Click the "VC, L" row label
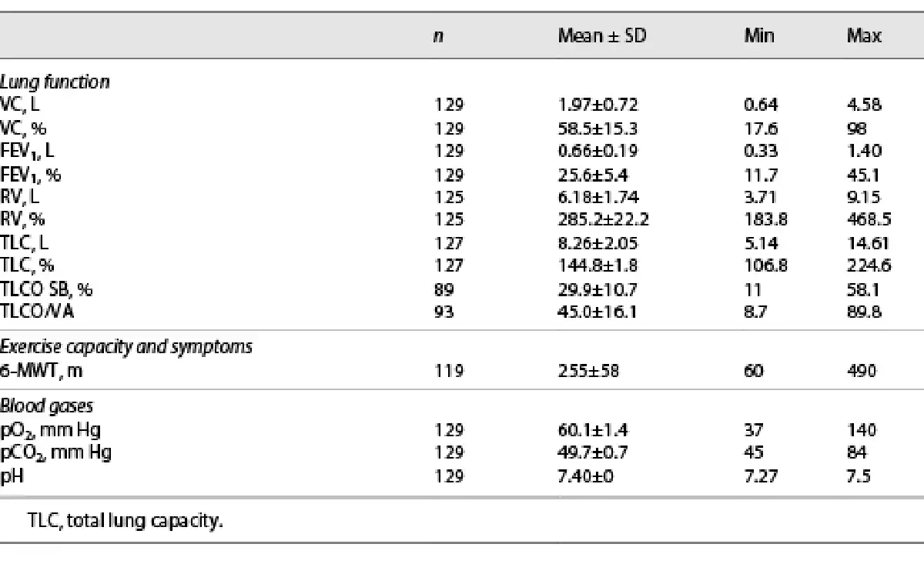The height and width of the screenshot is (564, 924). click(x=20, y=105)
